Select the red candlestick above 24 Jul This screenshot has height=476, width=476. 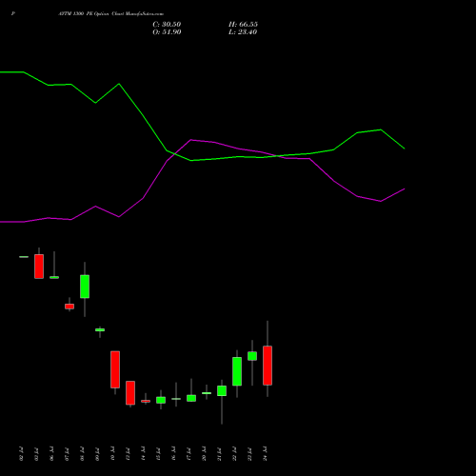coord(268,366)
